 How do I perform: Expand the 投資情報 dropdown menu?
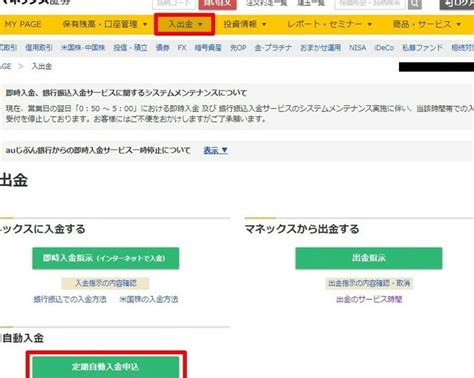[x=245, y=24]
